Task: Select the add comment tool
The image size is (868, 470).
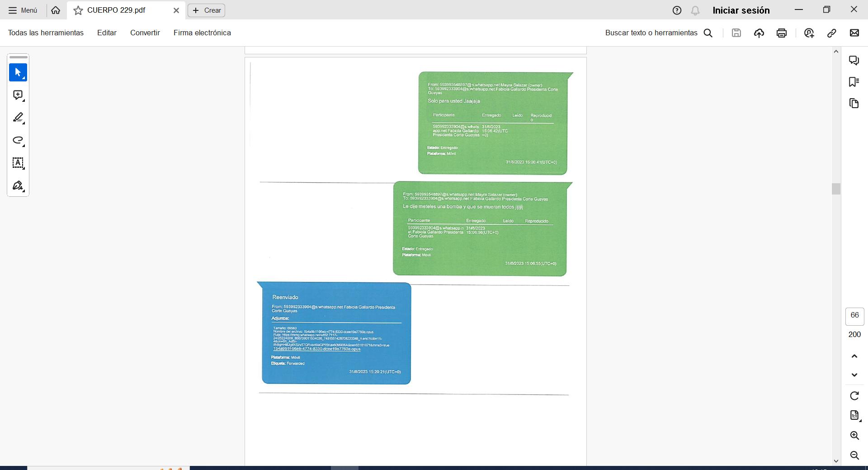Action: tap(18, 95)
